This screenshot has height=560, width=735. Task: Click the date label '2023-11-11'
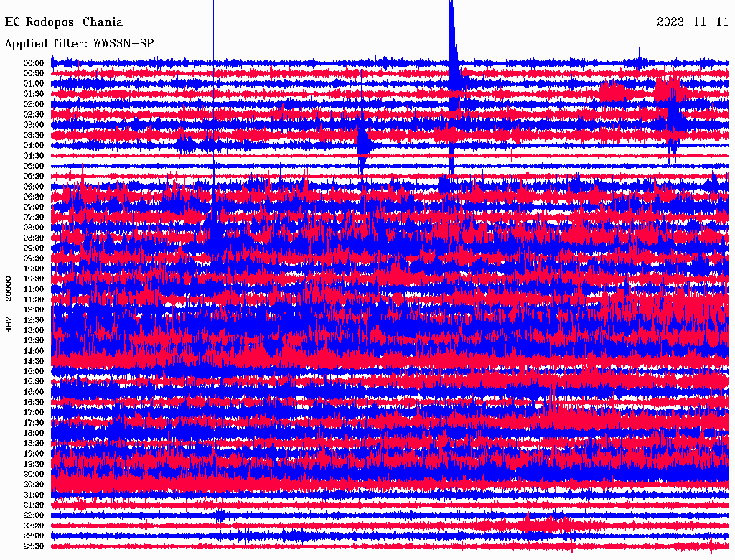[693, 22]
